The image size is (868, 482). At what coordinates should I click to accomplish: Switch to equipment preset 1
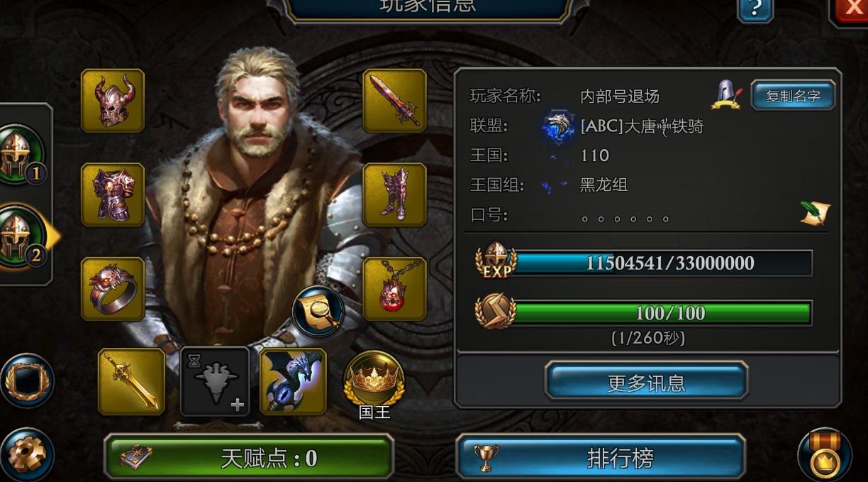point(21,154)
